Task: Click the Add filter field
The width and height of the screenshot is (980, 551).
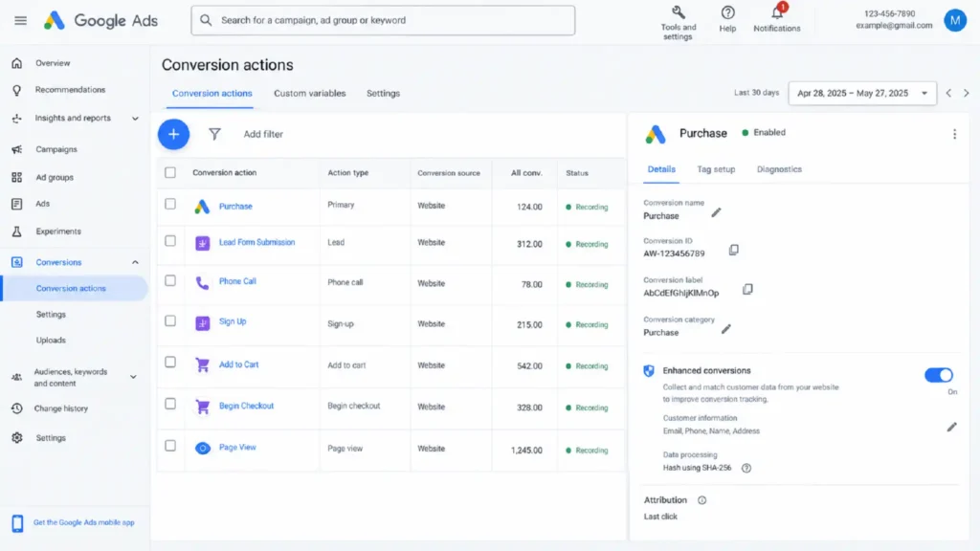Action: click(x=263, y=134)
